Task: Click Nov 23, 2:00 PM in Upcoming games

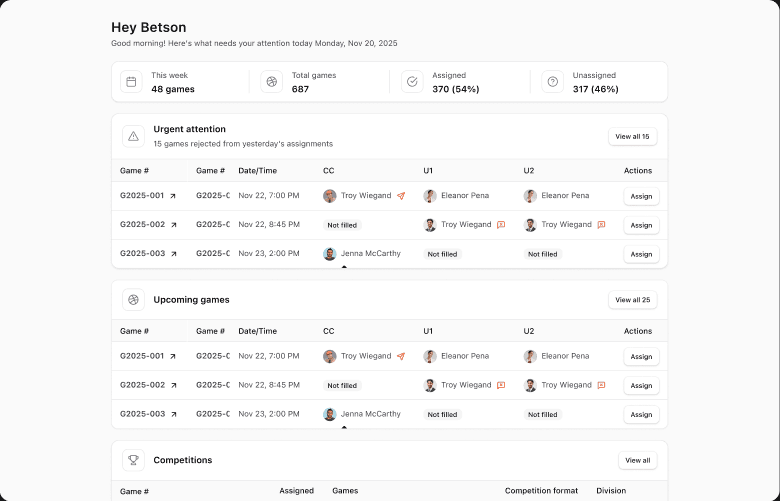Action: (269, 414)
